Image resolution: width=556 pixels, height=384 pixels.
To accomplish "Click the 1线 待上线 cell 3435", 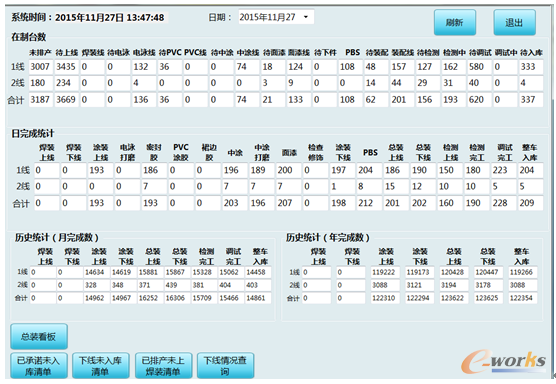I will 67,67.
